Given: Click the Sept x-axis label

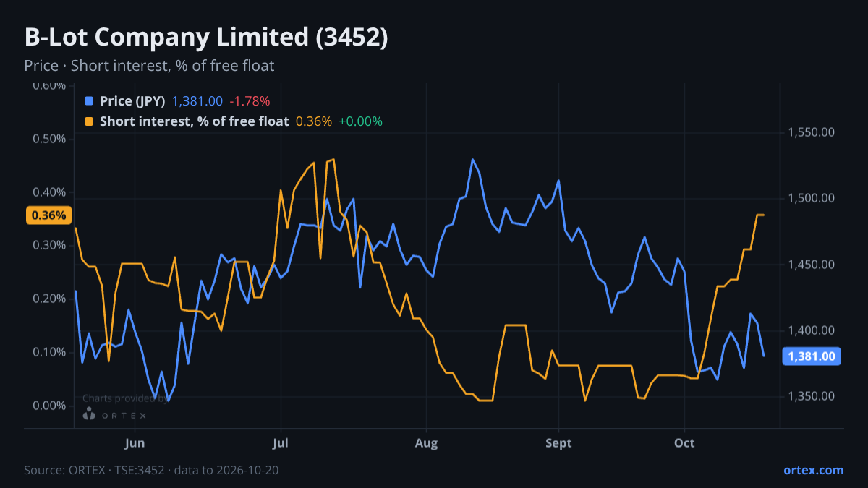Looking at the screenshot, I should coord(558,442).
